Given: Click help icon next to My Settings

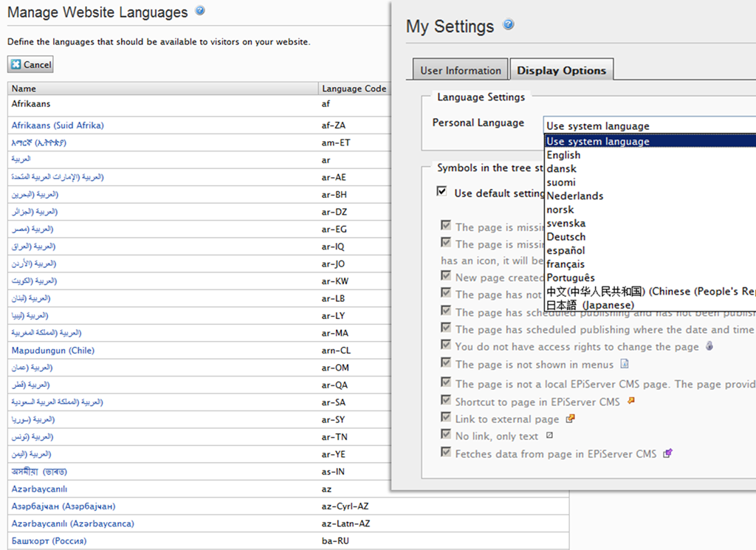Looking at the screenshot, I should click(508, 24).
